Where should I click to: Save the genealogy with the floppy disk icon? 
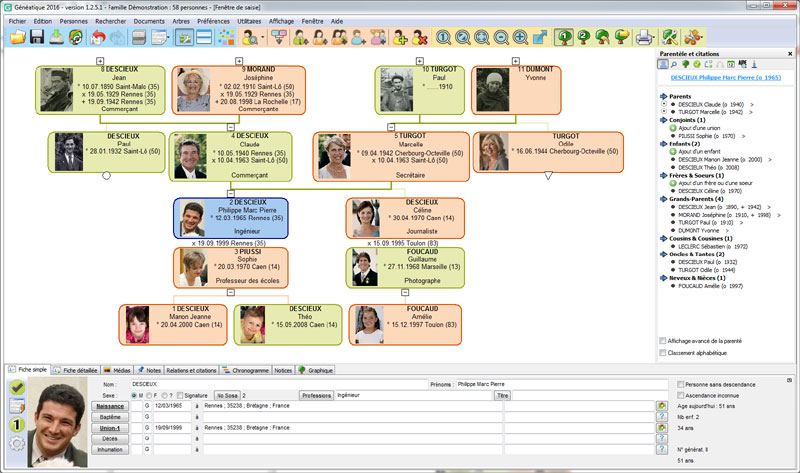pos(37,37)
